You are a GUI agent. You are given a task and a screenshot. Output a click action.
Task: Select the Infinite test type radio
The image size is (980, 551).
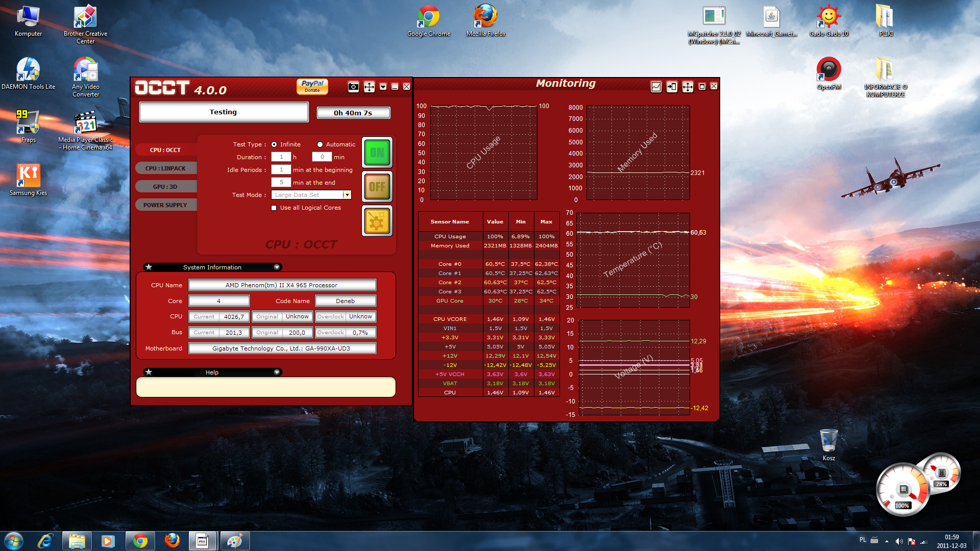click(274, 144)
